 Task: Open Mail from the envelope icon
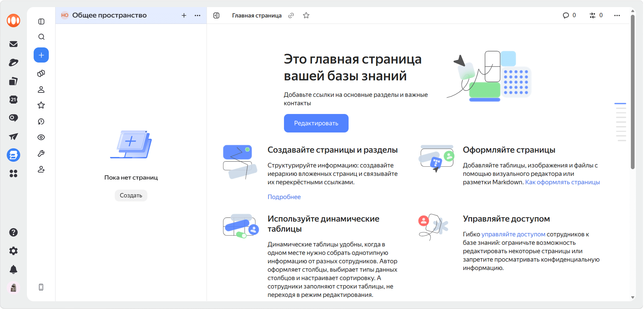click(x=13, y=44)
